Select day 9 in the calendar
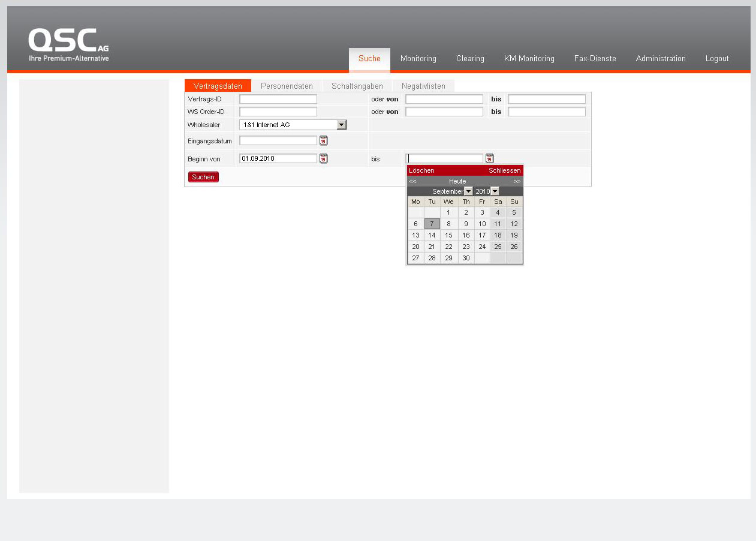The height and width of the screenshot is (541, 756). [466, 224]
